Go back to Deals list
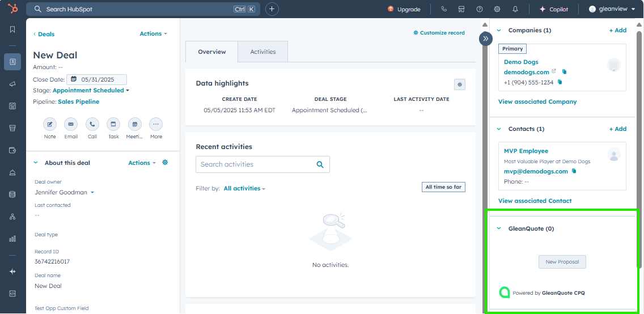The width and height of the screenshot is (644, 314). pos(44,34)
